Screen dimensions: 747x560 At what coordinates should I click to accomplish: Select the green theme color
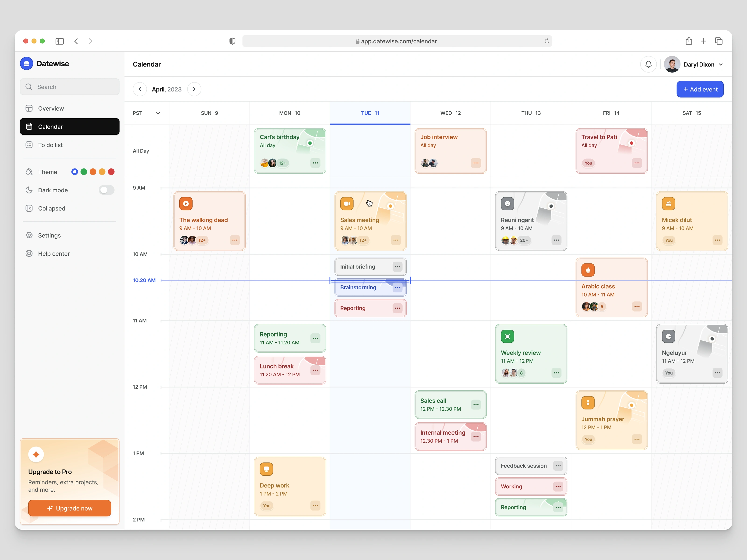click(x=84, y=171)
